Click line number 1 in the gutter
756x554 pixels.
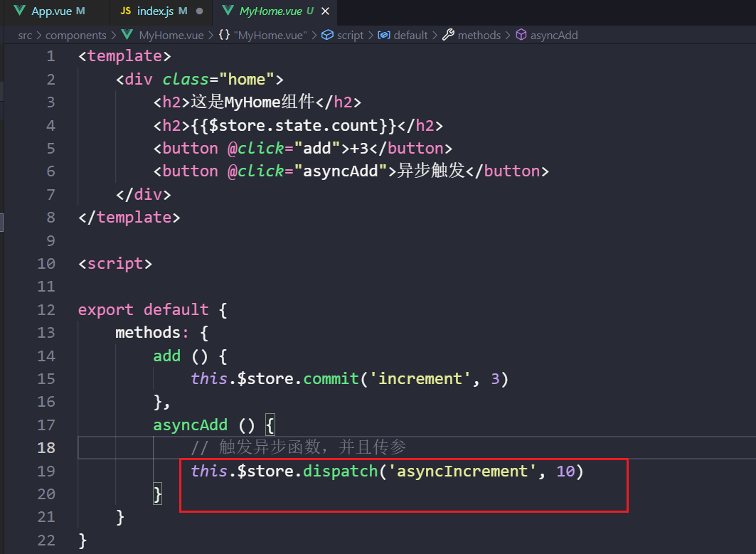point(50,56)
